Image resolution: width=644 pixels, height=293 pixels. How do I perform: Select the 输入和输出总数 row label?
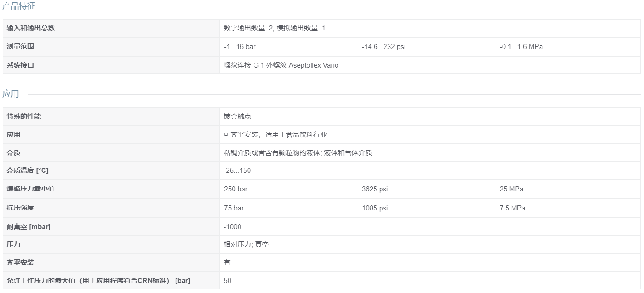(x=30, y=28)
